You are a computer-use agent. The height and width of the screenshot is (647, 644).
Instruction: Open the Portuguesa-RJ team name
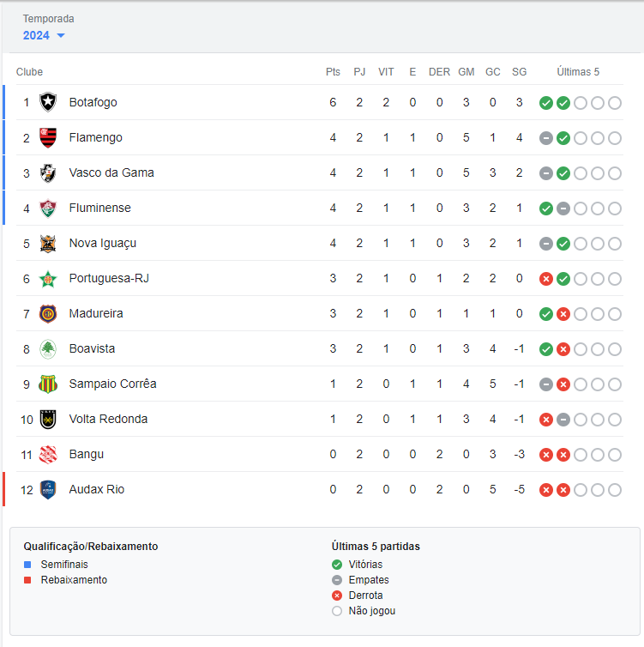tap(109, 279)
